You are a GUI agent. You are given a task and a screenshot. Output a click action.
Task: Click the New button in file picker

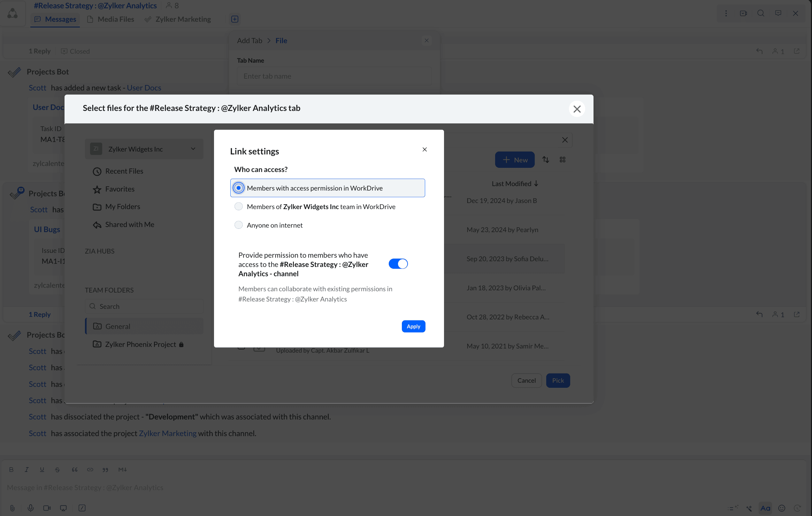pyautogui.click(x=515, y=160)
